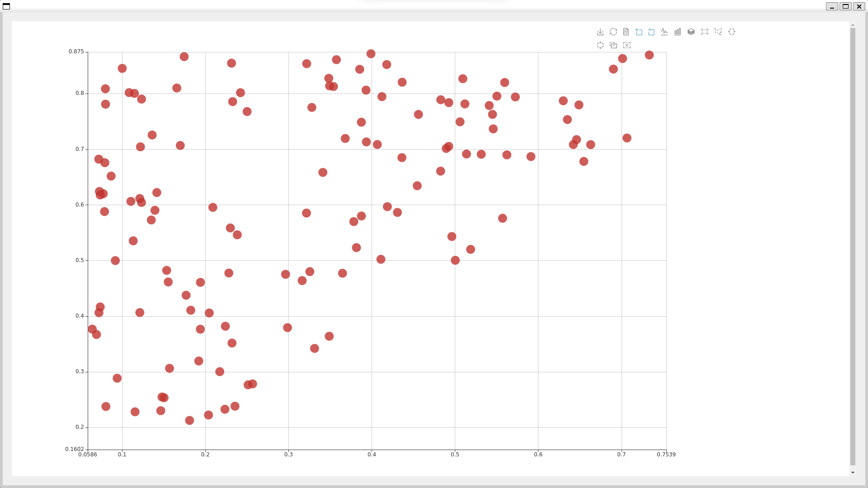Click the rightmost scatter point near x 0.73
The width and height of the screenshot is (868, 488).
(x=649, y=55)
